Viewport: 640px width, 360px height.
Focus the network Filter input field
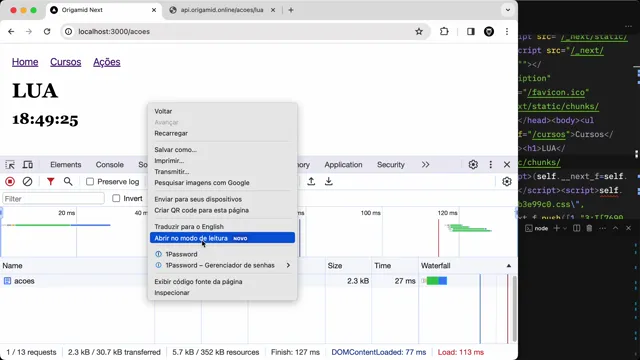coord(53,199)
